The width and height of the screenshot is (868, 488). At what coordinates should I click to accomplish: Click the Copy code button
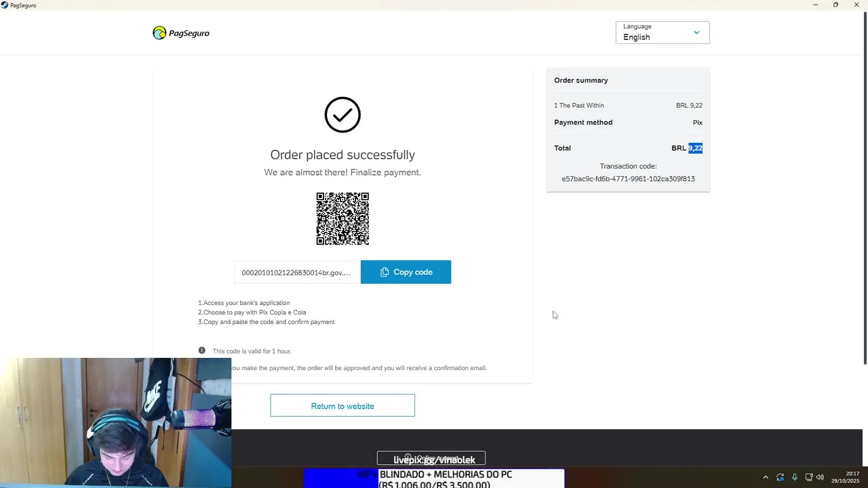(x=406, y=272)
